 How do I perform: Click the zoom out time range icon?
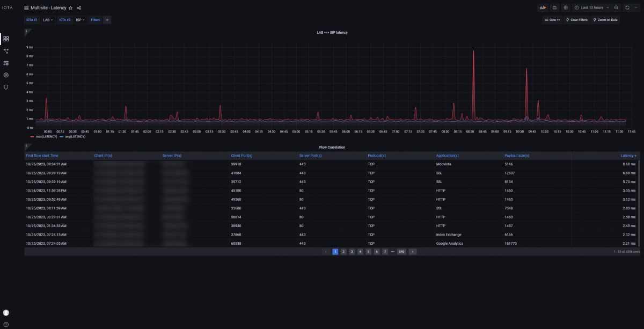coord(616,8)
